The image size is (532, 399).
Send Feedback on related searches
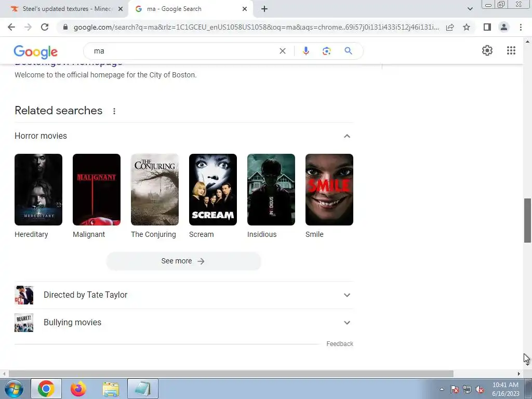340,344
